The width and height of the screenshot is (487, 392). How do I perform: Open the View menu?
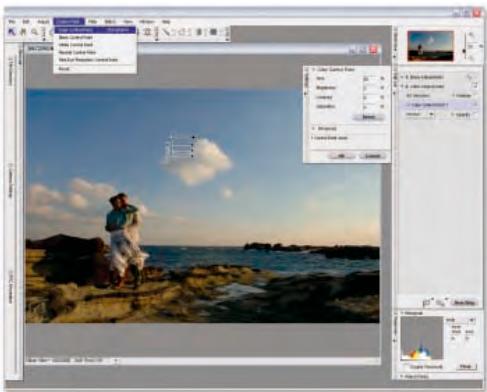[x=128, y=21]
